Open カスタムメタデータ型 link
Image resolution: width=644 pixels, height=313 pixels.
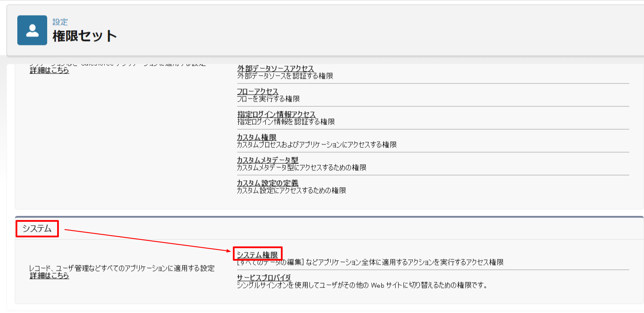pyautogui.click(x=267, y=160)
